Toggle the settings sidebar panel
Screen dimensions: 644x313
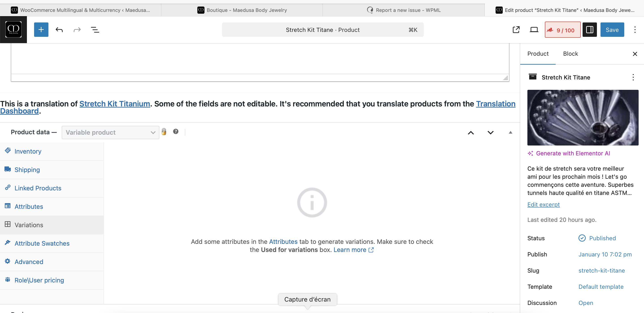tap(590, 30)
